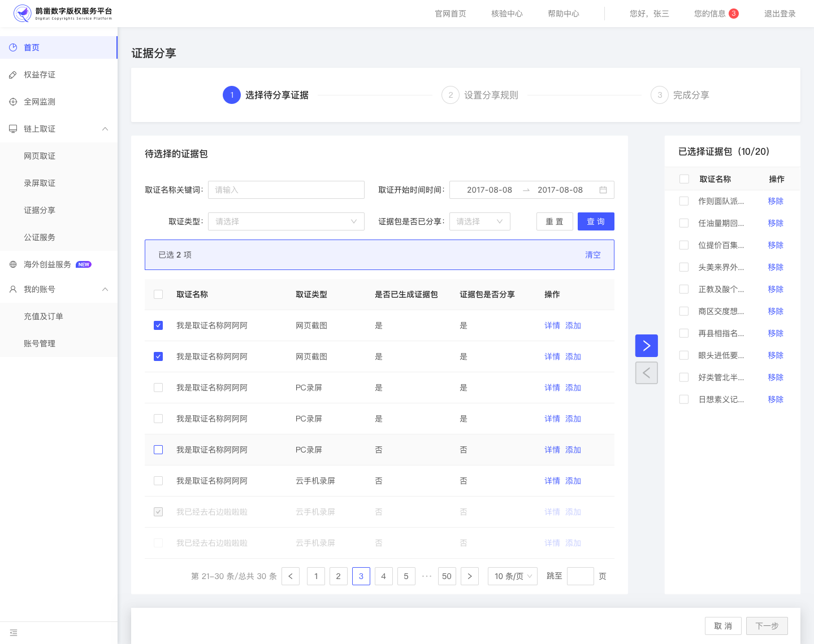Click the 查询 search button
The image size is (814, 644).
pos(596,221)
